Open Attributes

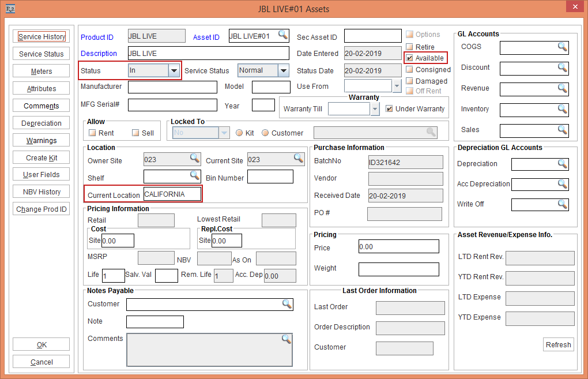42,89
